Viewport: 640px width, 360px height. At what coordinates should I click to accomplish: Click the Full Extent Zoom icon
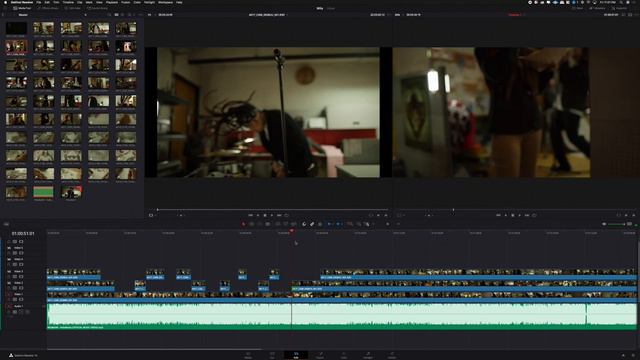tap(350, 224)
